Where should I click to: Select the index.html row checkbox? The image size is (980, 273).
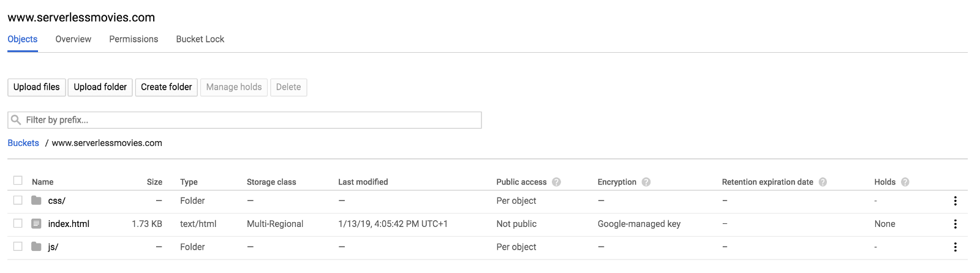tap(18, 223)
